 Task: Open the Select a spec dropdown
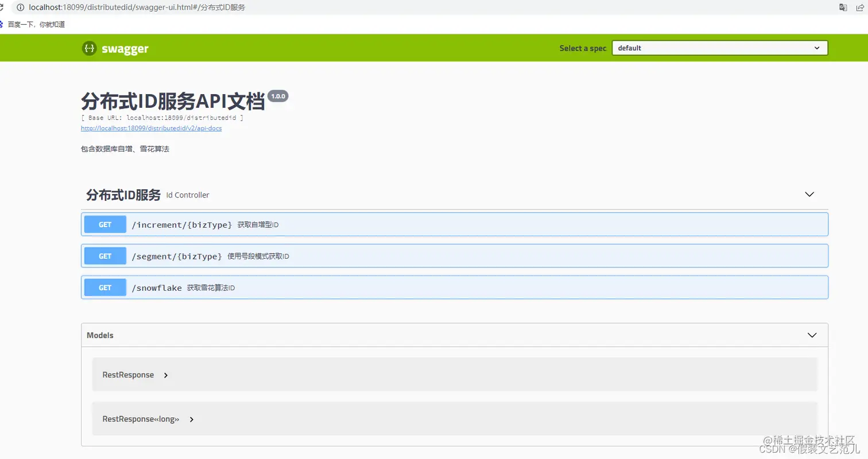(720, 48)
